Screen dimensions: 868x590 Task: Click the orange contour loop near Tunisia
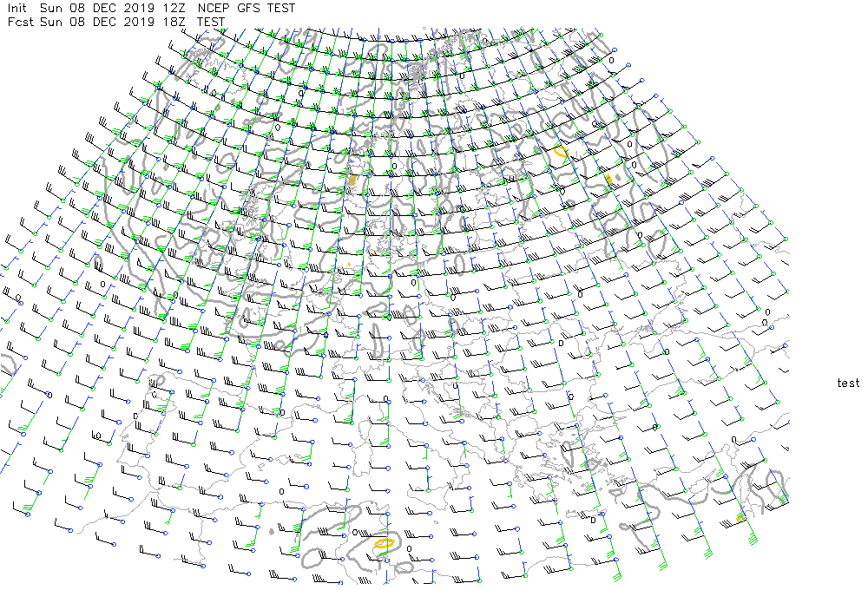(x=385, y=543)
